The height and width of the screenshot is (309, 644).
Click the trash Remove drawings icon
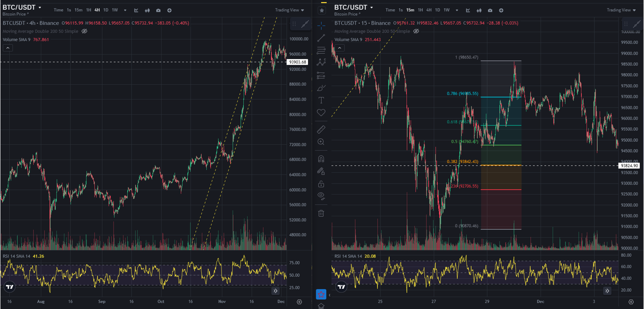(321, 213)
